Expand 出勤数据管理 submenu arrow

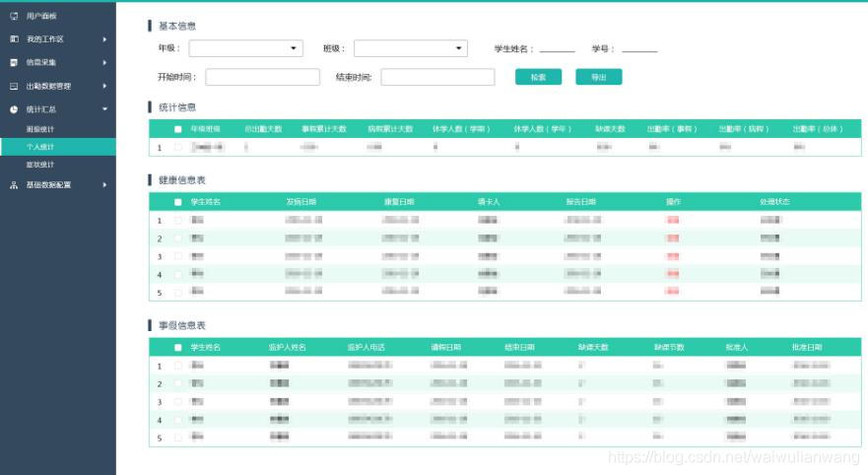(x=104, y=87)
